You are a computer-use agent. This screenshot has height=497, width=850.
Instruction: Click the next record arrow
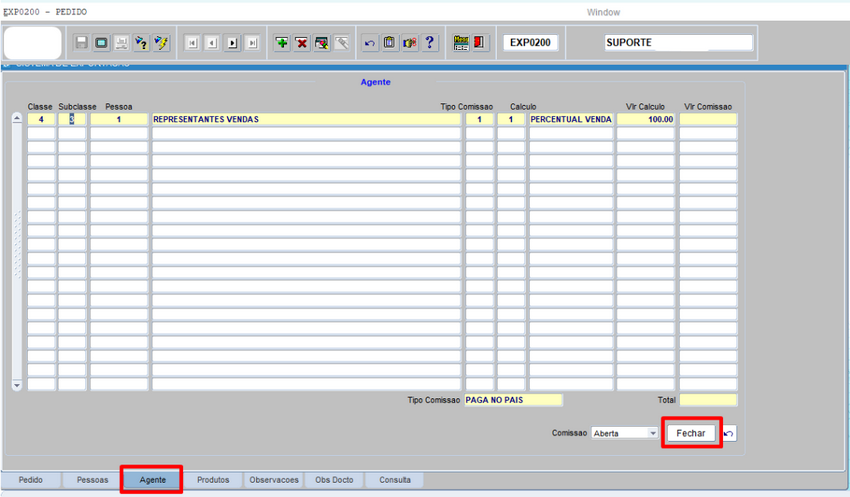coord(232,43)
